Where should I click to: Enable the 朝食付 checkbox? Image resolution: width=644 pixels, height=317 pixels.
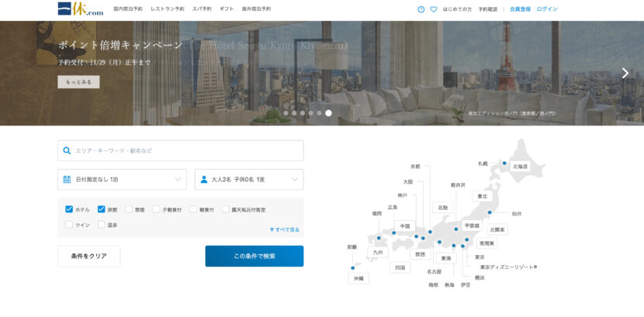[193, 209]
